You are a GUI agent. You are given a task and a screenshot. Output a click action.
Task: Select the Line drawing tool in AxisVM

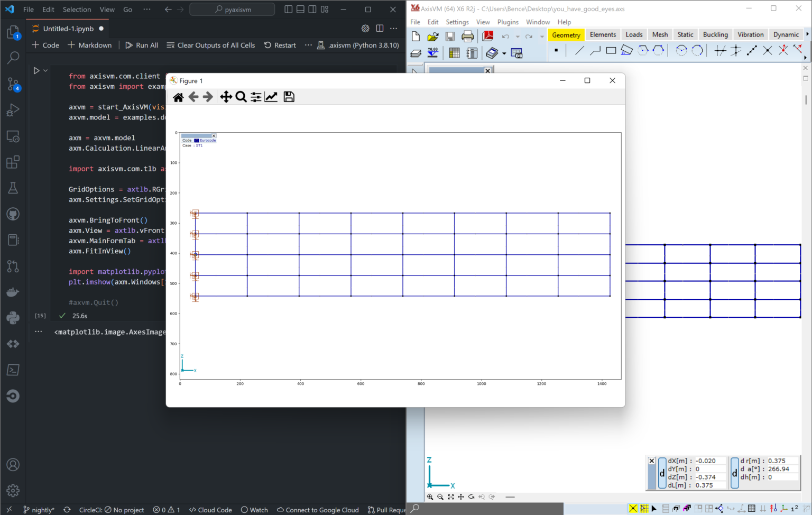tap(579, 51)
